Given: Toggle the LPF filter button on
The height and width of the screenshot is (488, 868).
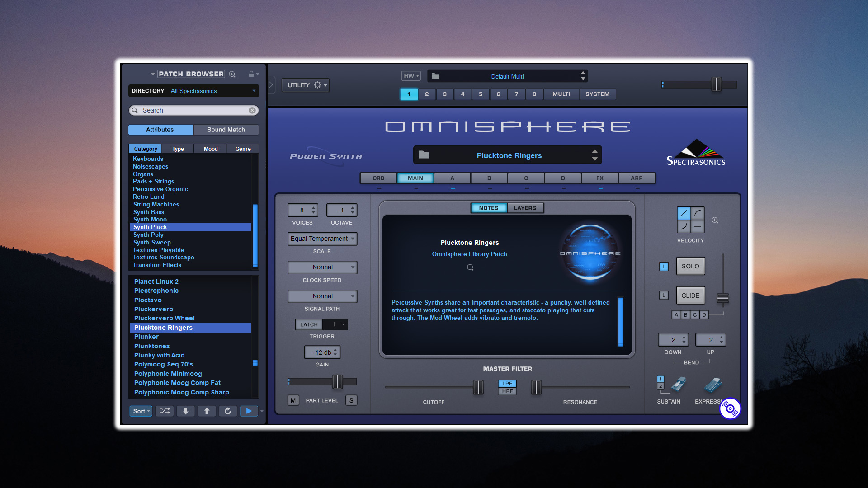Looking at the screenshot, I should [505, 383].
